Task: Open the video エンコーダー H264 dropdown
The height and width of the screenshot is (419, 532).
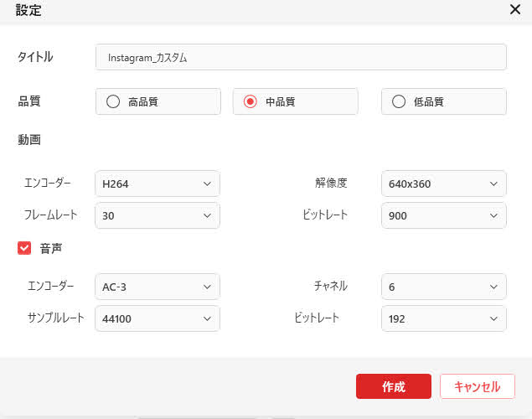Action: tap(158, 184)
